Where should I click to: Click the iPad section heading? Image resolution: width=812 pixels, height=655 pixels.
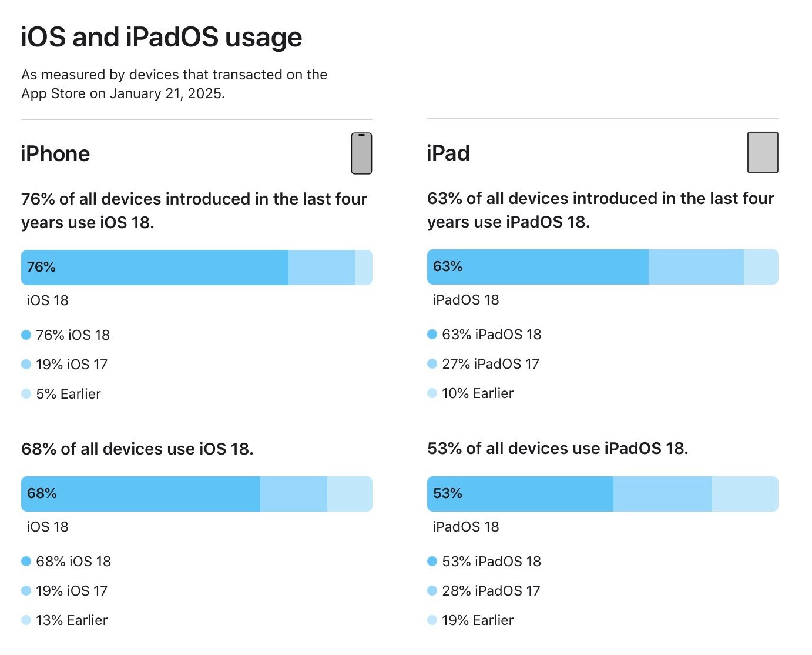coord(448,153)
